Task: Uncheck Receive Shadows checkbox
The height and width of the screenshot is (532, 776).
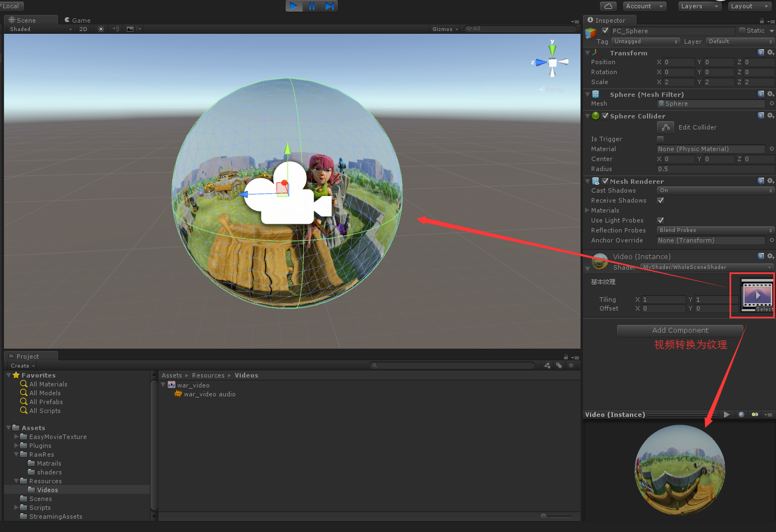Action: point(660,200)
